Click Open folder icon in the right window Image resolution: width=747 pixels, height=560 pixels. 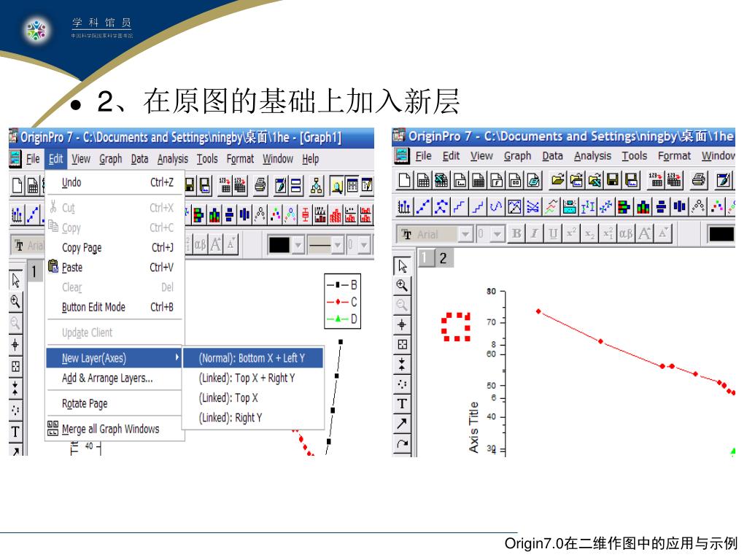[x=557, y=180]
